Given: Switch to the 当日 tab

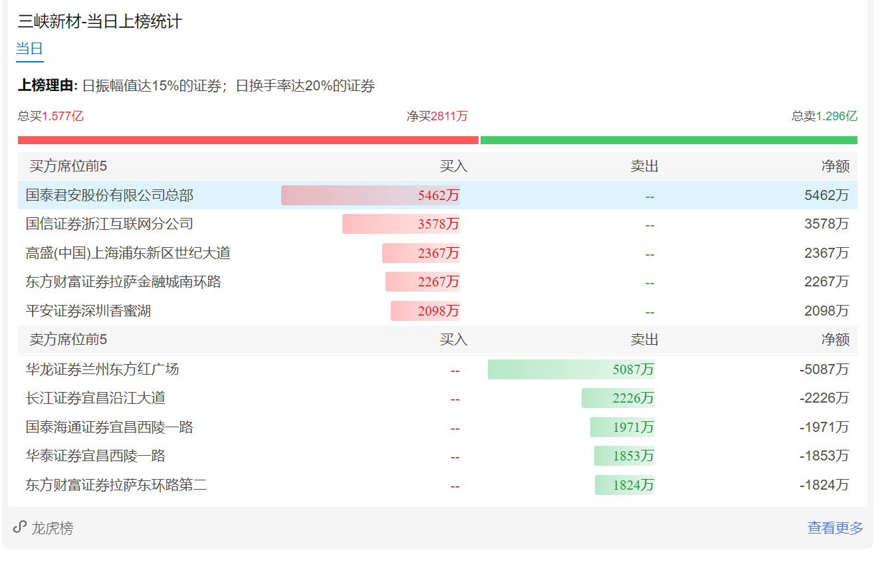Looking at the screenshot, I should (x=30, y=49).
